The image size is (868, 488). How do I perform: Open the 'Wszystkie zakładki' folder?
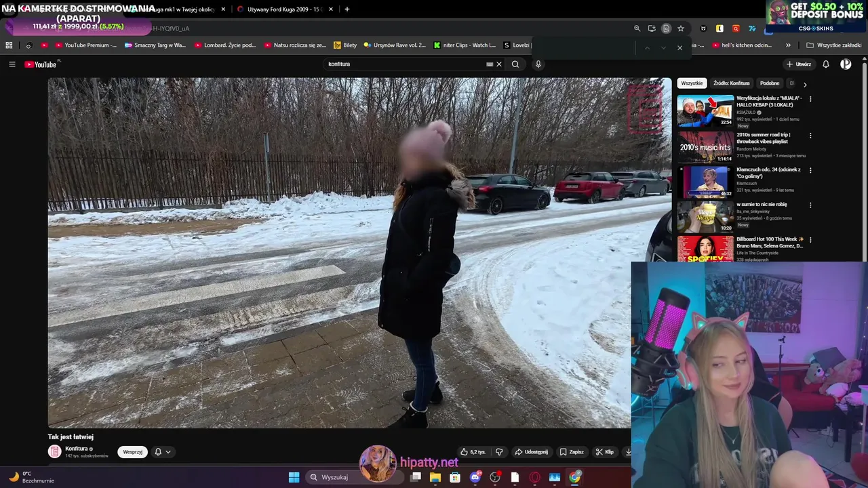pyautogui.click(x=834, y=45)
